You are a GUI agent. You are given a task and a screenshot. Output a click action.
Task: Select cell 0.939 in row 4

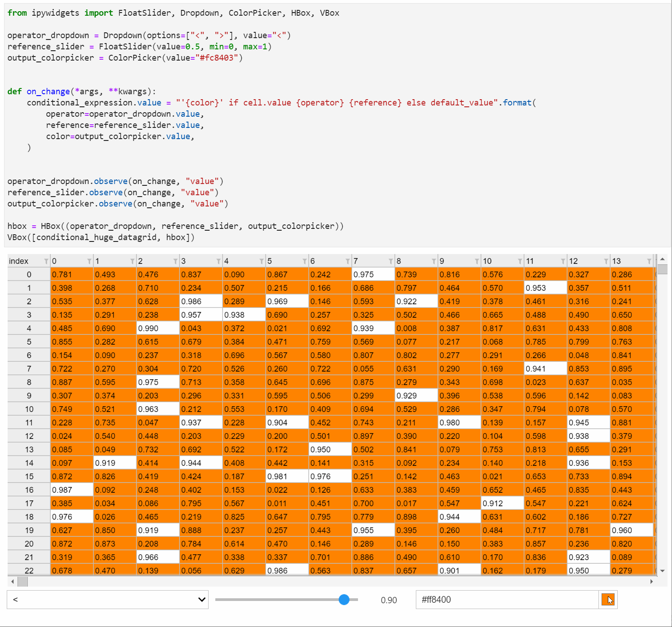click(373, 328)
